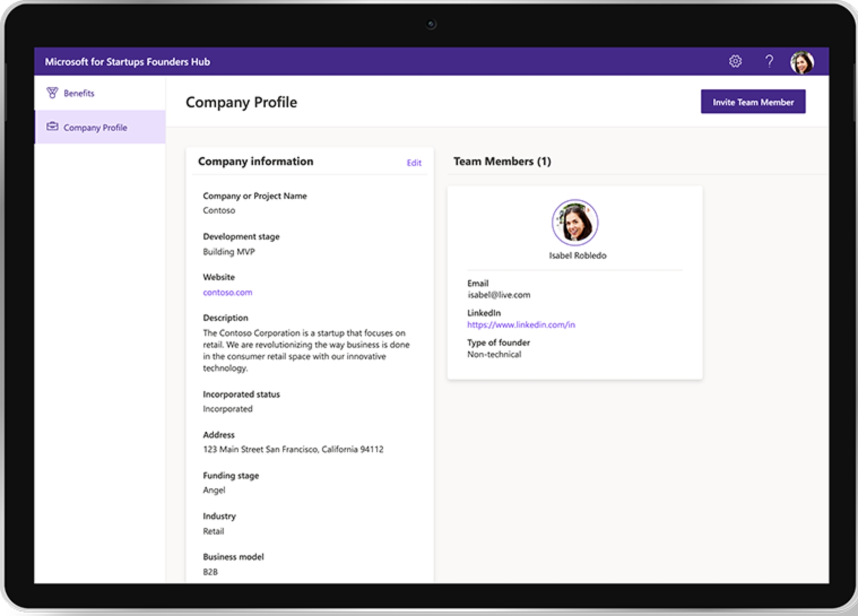Click the Building MVP stage value
Viewport: 858px width, 616px height.
pyautogui.click(x=229, y=251)
